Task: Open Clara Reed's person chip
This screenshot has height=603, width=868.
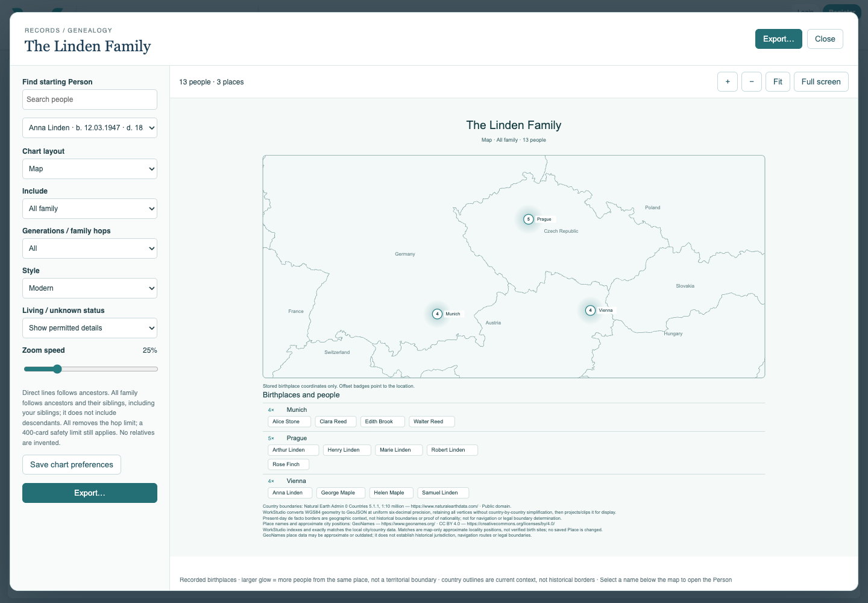Action: 336,421
